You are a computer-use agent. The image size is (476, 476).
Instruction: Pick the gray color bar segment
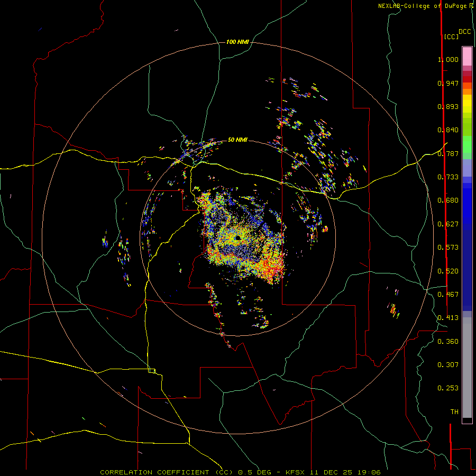click(x=467, y=368)
